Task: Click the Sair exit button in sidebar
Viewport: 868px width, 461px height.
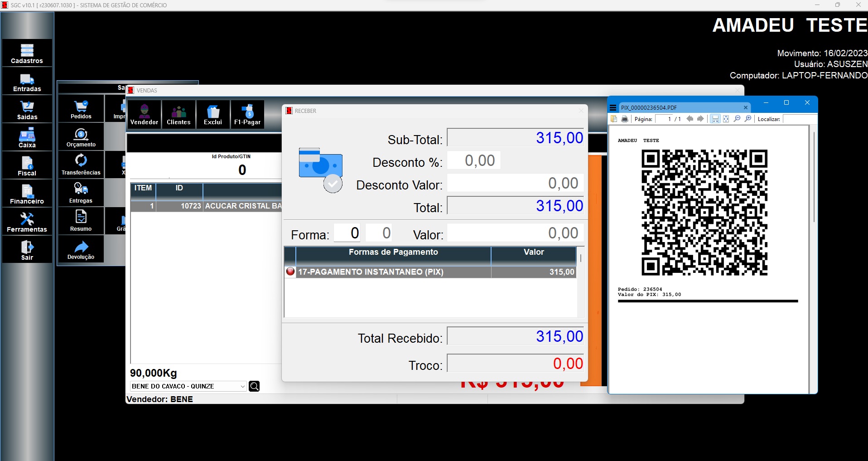Action: [27, 250]
